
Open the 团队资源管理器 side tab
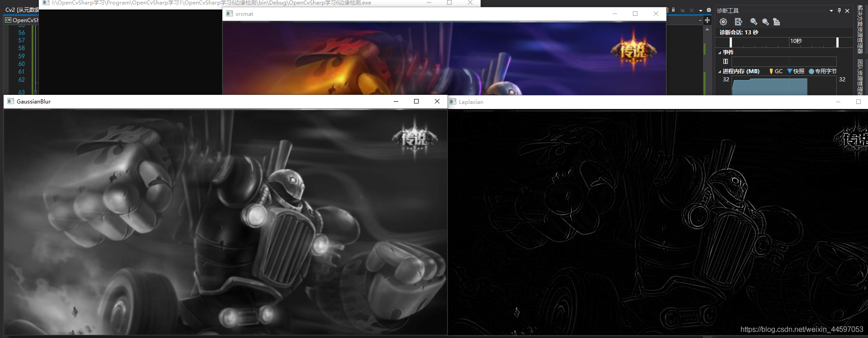pyautogui.click(x=860, y=77)
